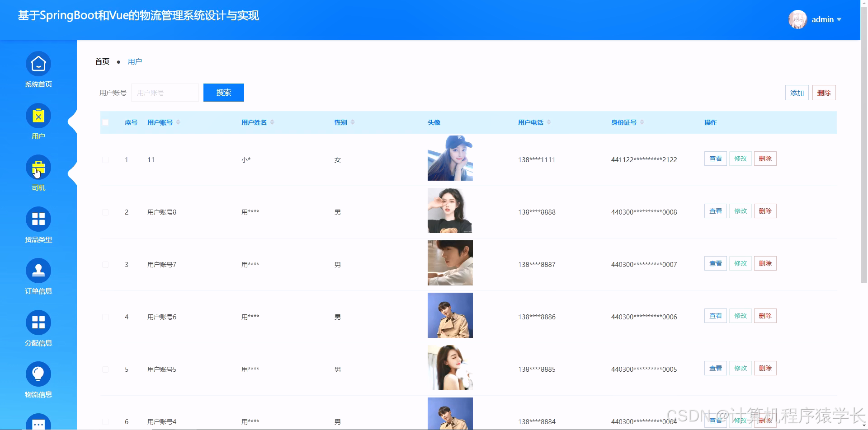Click the 添加 button to add user
Screen dimensions: 868x430
pyautogui.click(x=797, y=92)
